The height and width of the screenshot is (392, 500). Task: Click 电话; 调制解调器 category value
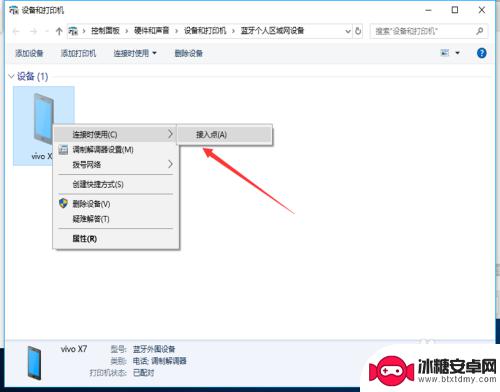click(x=160, y=361)
